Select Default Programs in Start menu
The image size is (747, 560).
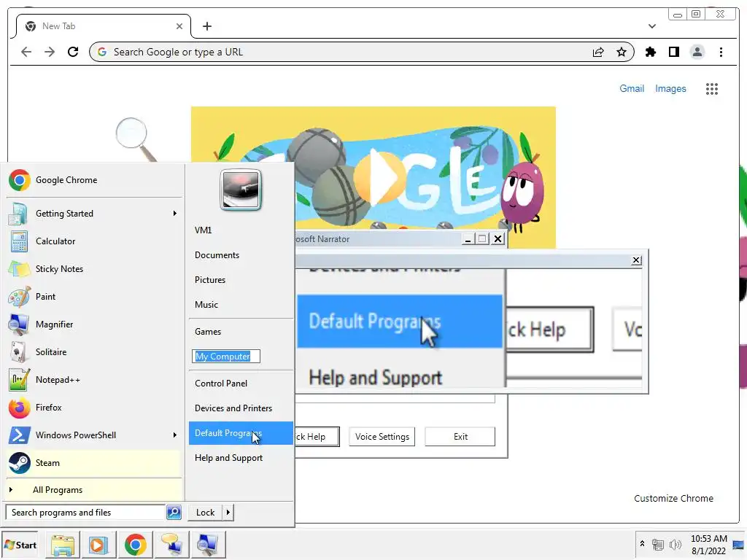point(241,433)
